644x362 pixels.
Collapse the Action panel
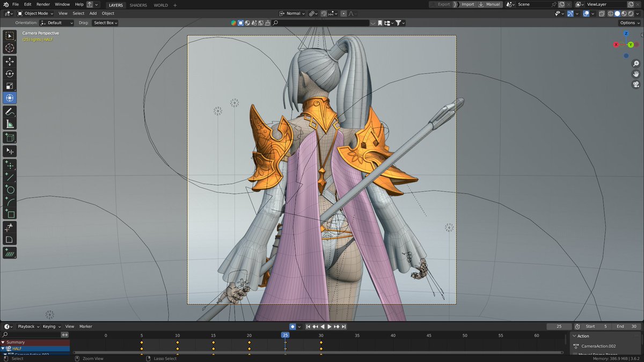[x=573, y=336]
